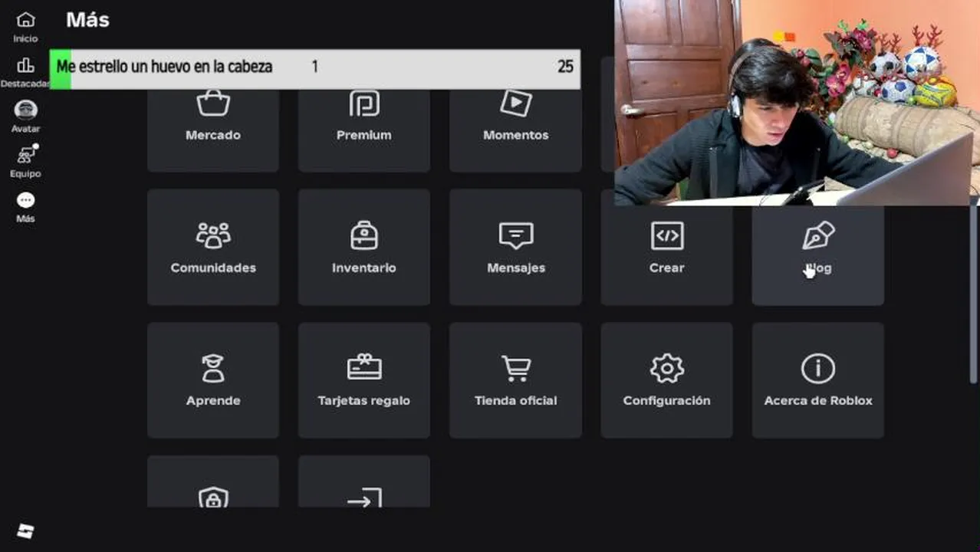Click the logout arrow tile at bottom

tap(363, 481)
